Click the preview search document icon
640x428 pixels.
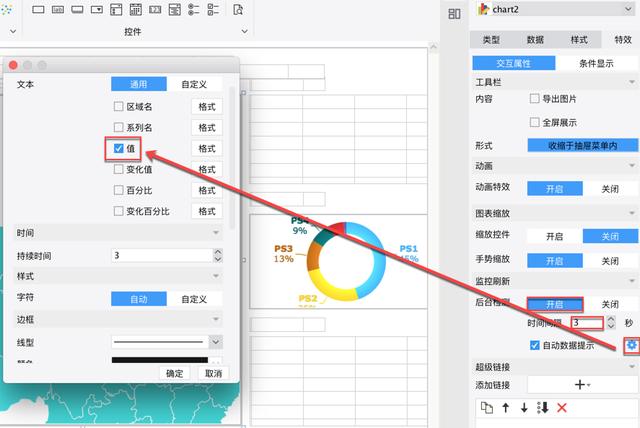click(x=238, y=9)
